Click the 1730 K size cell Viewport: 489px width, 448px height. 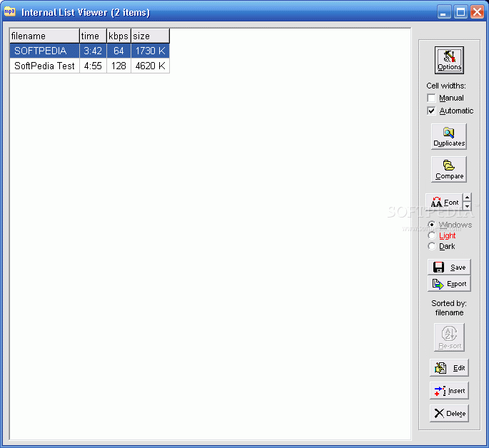151,51
